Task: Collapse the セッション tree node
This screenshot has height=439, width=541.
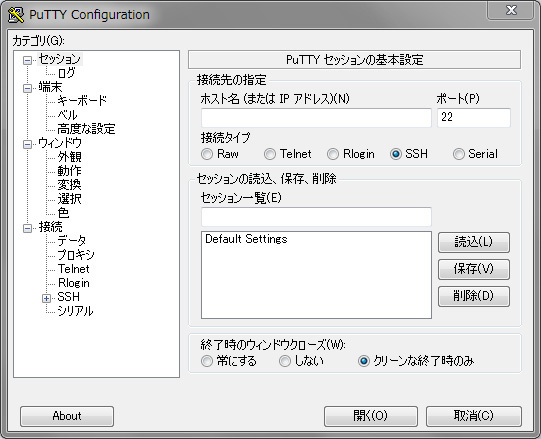Action: pos(27,60)
